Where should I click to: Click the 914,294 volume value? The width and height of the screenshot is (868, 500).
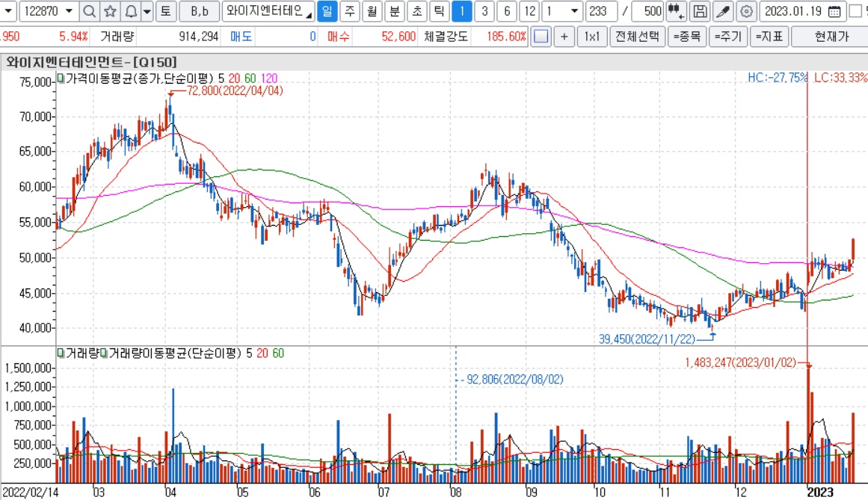coord(198,37)
